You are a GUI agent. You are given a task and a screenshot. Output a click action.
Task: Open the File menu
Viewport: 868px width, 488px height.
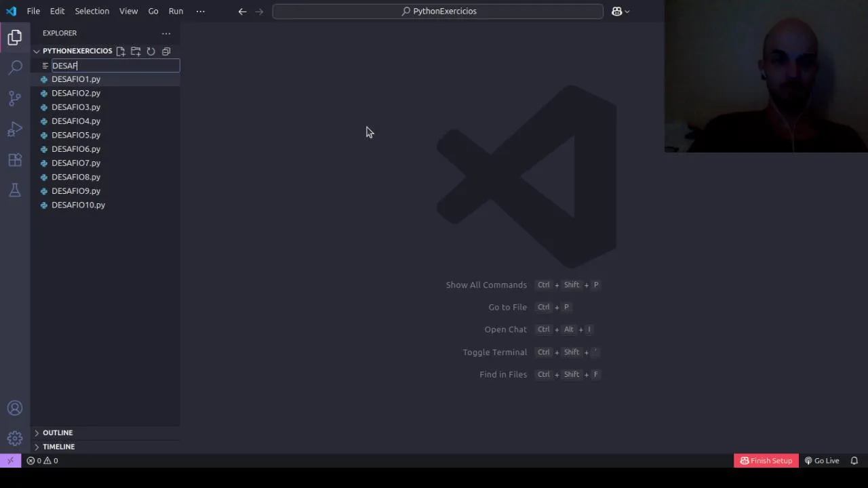tap(33, 11)
